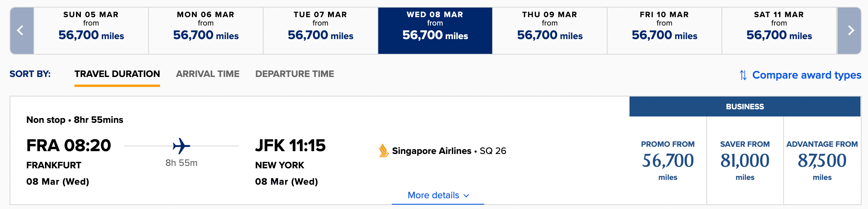The height and width of the screenshot is (209, 868).
Task: Select Promo fare 56,700 miles
Action: coord(668,161)
